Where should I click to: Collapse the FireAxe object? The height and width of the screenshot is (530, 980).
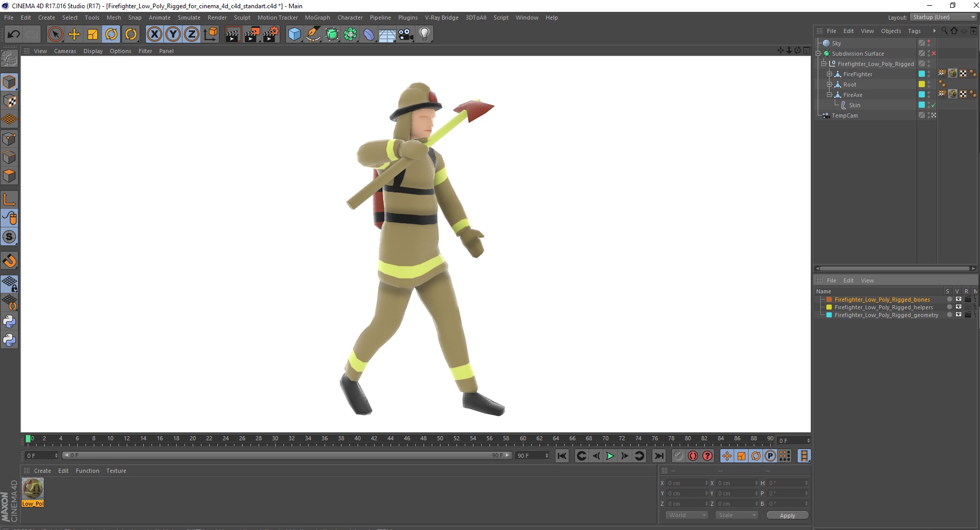click(830, 95)
